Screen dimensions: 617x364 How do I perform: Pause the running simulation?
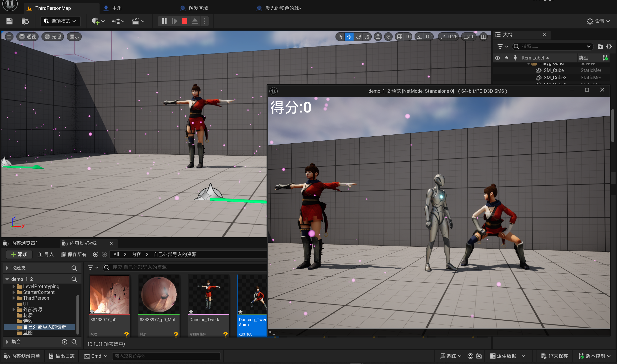click(x=164, y=21)
